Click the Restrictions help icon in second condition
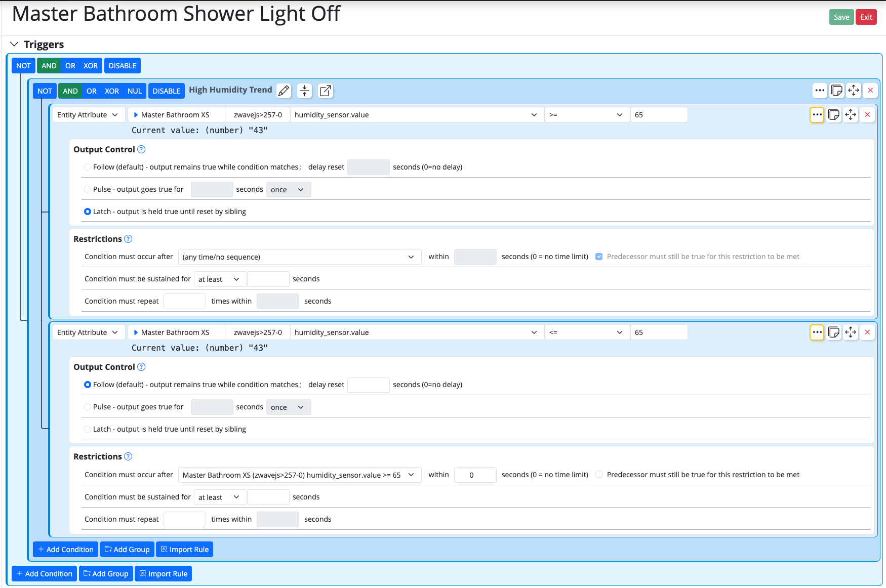The image size is (886, 588). (128, 456)
